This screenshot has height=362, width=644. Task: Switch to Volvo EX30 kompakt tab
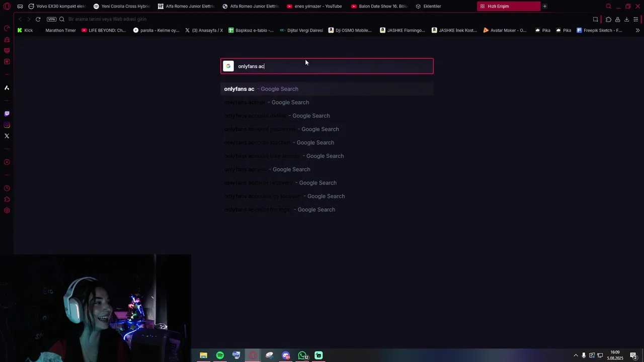[57, 6]
